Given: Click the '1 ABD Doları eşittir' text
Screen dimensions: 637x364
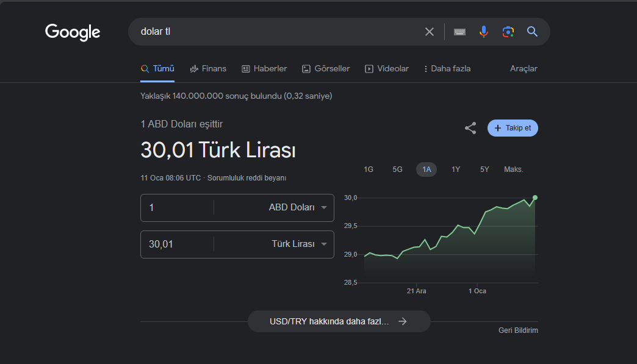Looking at the screenshot, I should (x=182, y=124).
